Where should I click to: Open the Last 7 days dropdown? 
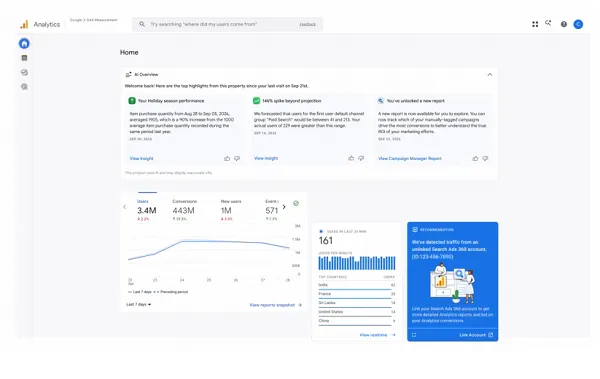tap(139, 304)
